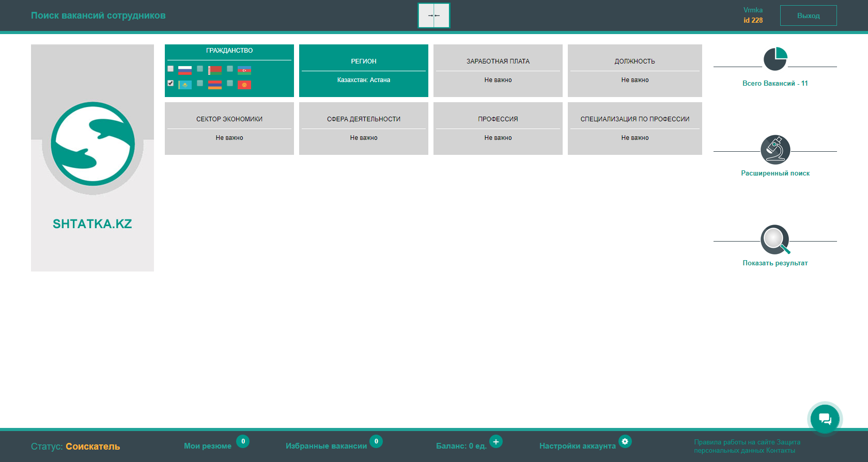Click the magnifier Показать результат icon
The width and height of the screenshot is (868, 462).
775,240
